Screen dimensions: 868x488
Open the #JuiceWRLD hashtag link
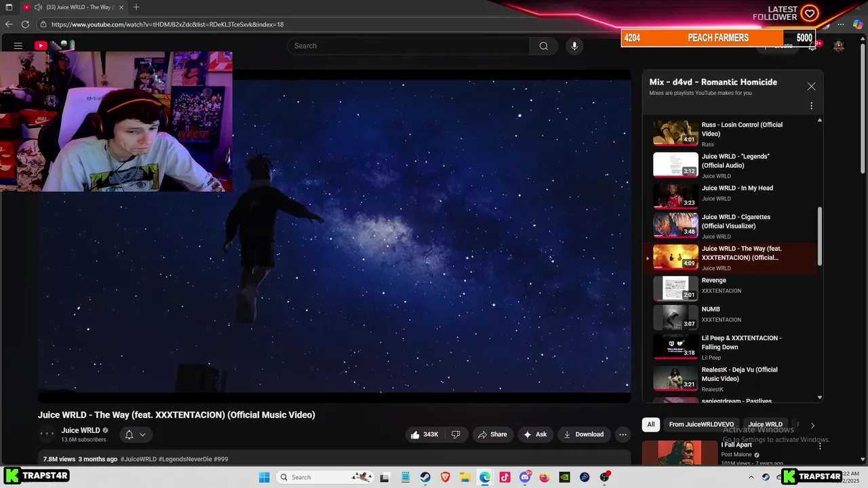pyautogui.click(x=138, y=459)
